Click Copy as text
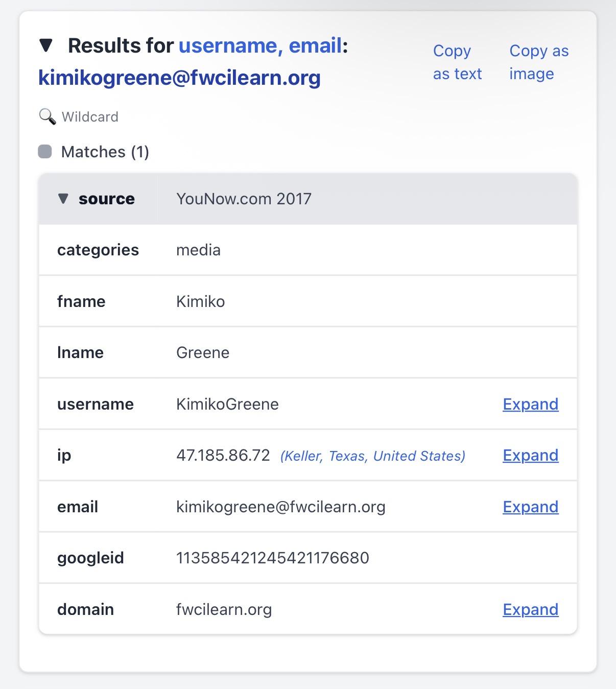The image size is (616, 689). click(x=457, y=62)
